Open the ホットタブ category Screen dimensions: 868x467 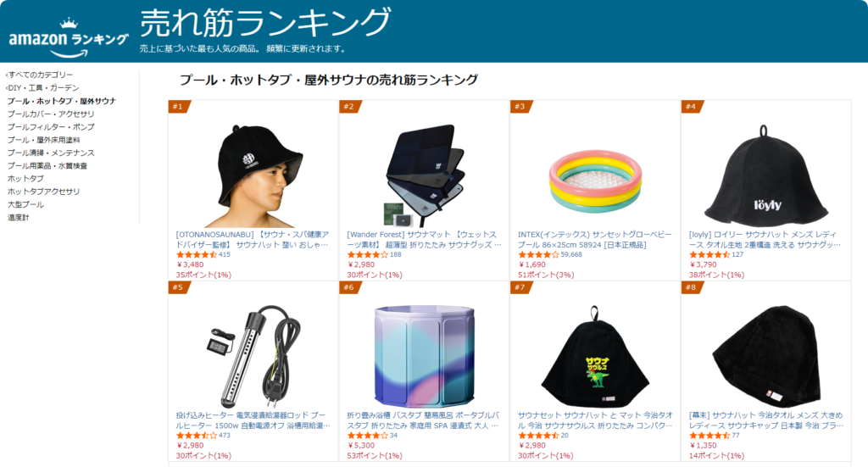(x=25, y=178)
